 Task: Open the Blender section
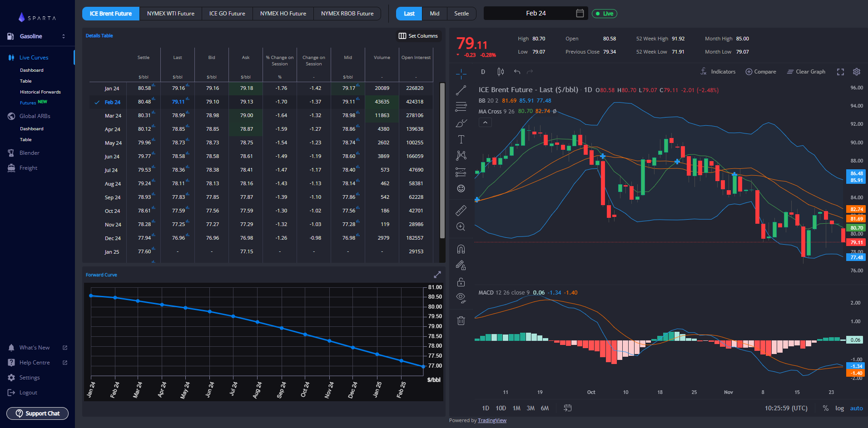(30, 153)
